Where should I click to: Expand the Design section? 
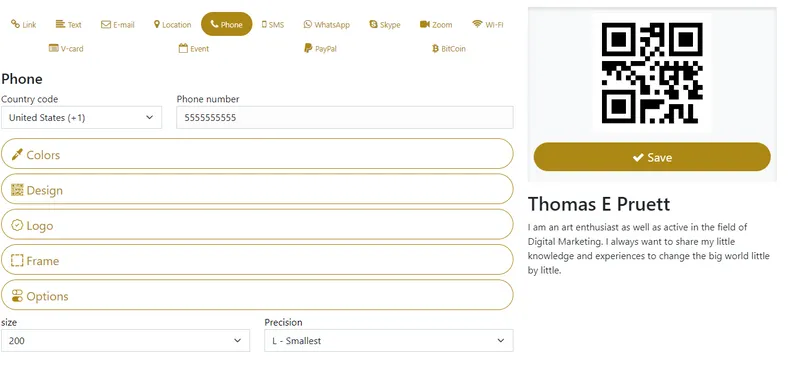[257, 189]
